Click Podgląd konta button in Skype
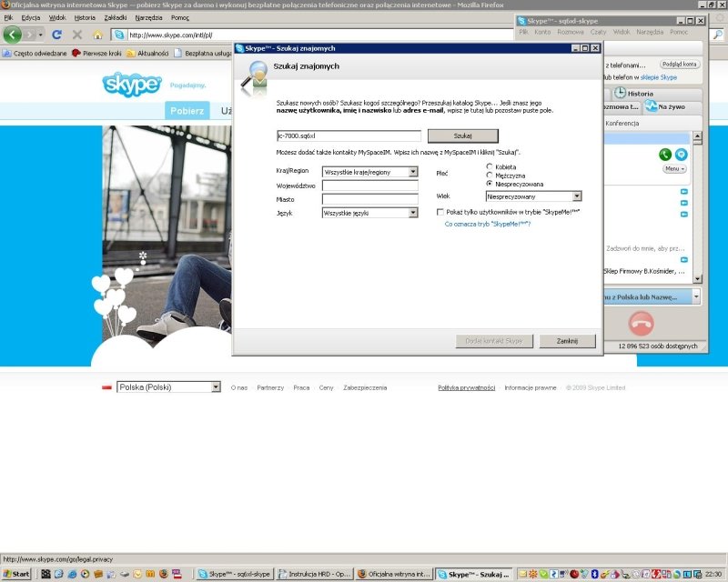This screenshot has width=728, height=582. pos(680,65)
